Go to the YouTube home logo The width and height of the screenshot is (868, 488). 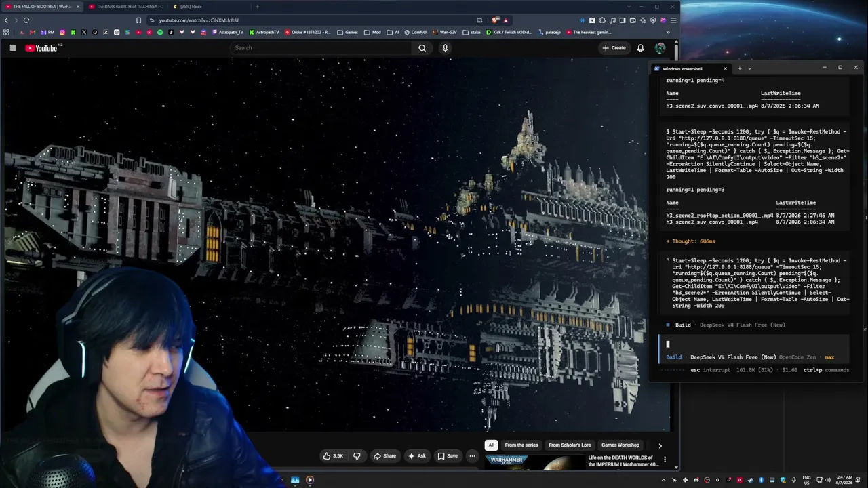pos(41,48)
